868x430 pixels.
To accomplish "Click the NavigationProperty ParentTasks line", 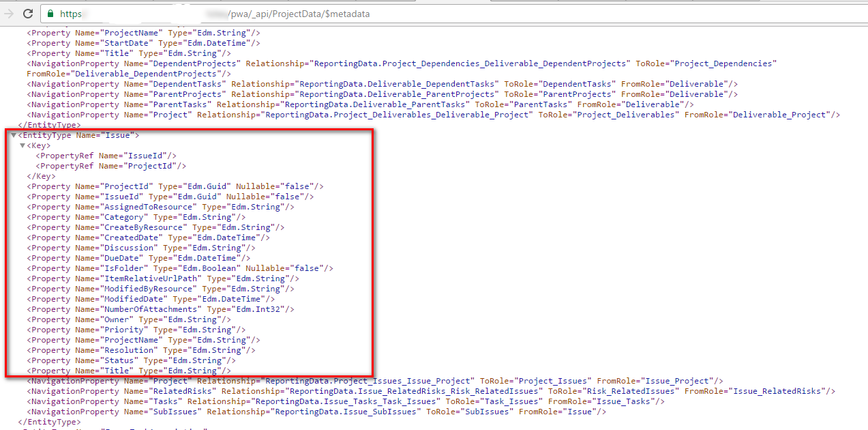I will point(361,104).
